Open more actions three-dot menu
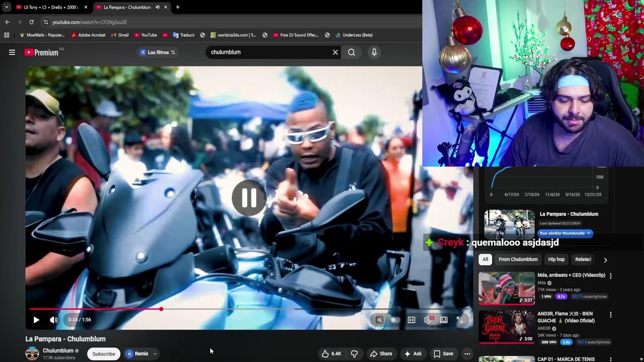The width and height of the screenshot is (644, 362). [467, 354]
